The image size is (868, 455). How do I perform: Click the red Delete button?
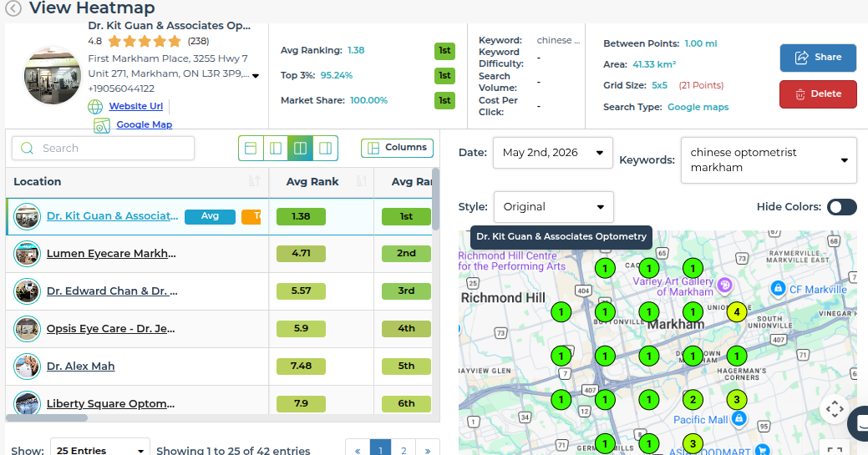coord(818,94)
